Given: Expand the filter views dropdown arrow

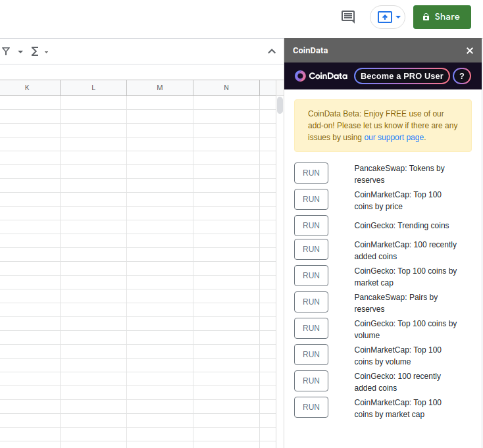Looking at the screenshot, I should pos(20,52).
